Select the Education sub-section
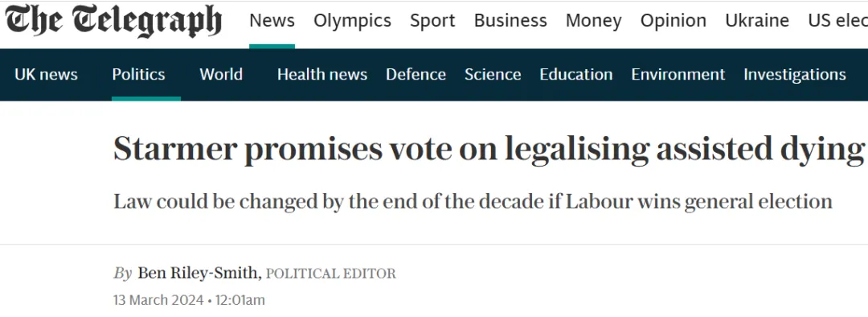 [x=575, y=74]
